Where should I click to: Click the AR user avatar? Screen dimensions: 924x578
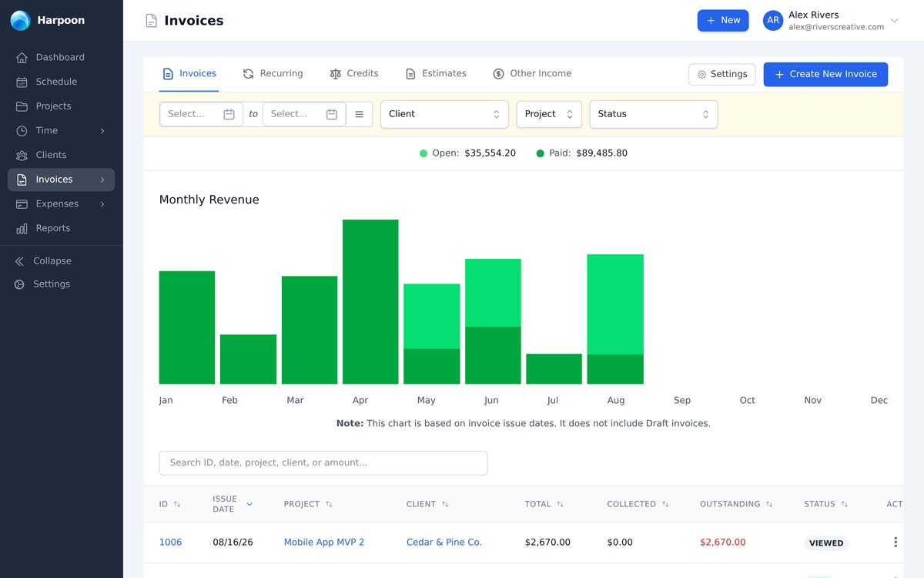773,21
